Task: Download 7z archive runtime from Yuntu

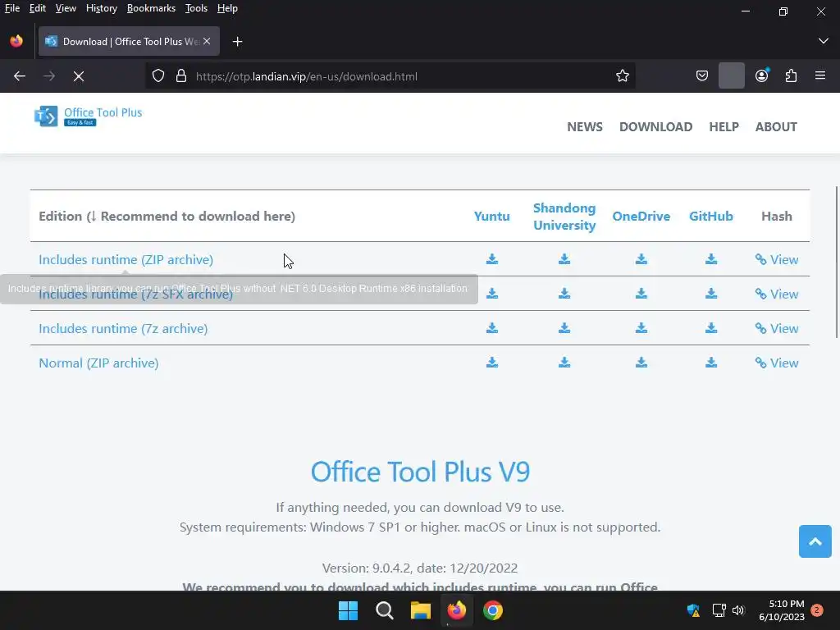Action: pyautogui.click(x=492, y=328)
